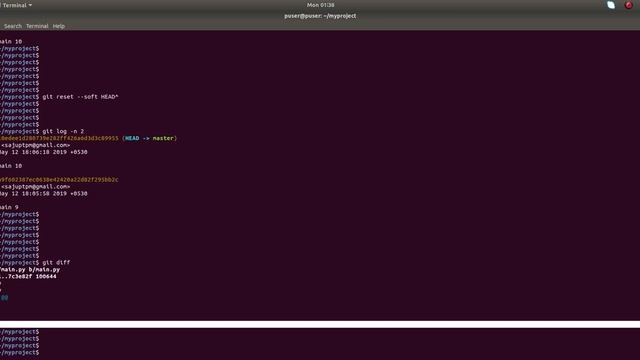Open the Terminal app menu in top bar

click(17, 5)
